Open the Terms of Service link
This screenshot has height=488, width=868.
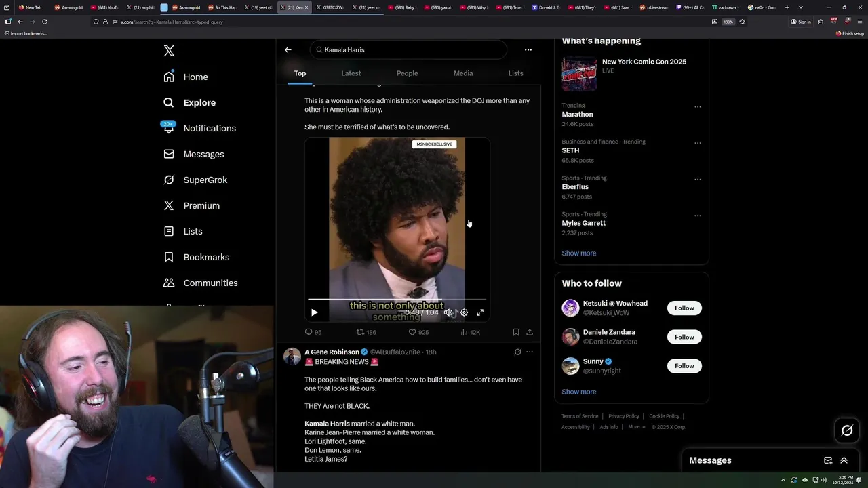tap(580, 416)
